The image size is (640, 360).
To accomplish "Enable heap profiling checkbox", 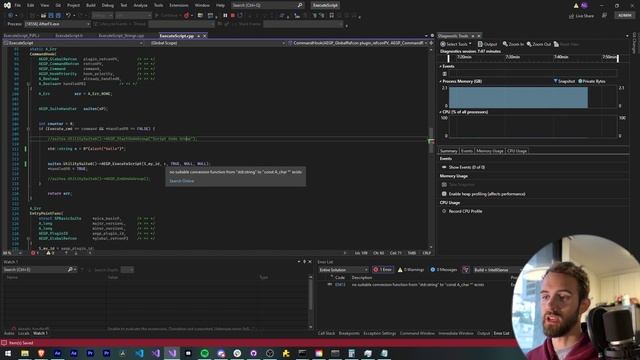I will (x=444, y=194).
